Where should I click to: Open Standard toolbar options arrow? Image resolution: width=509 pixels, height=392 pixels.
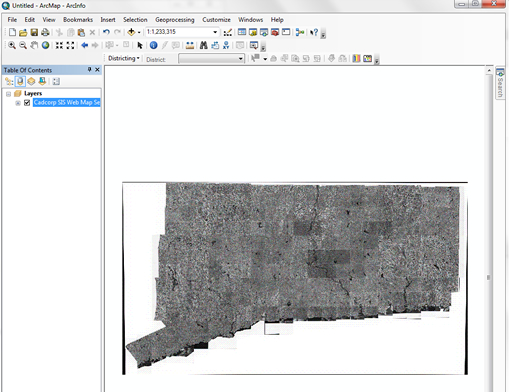coord(323,34)
